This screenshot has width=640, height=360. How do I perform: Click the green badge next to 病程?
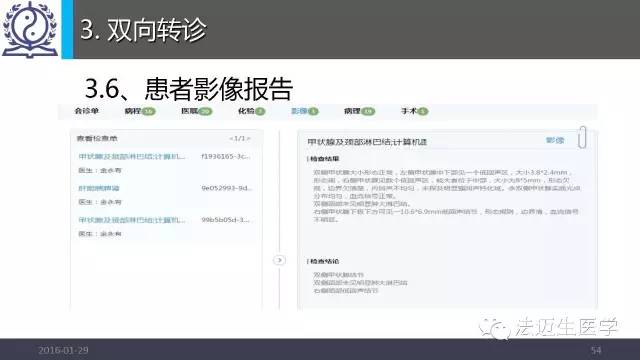point(149,111)
